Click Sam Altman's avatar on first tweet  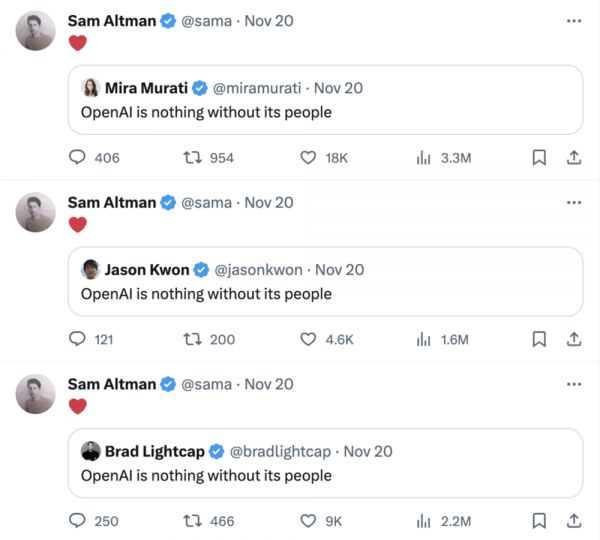click(x=36, y=30)
